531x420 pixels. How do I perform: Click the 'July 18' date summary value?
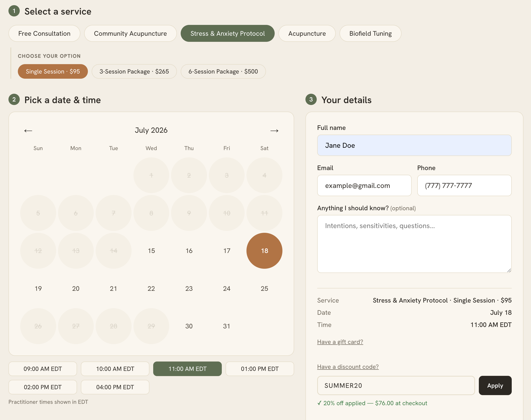[501, 313]
